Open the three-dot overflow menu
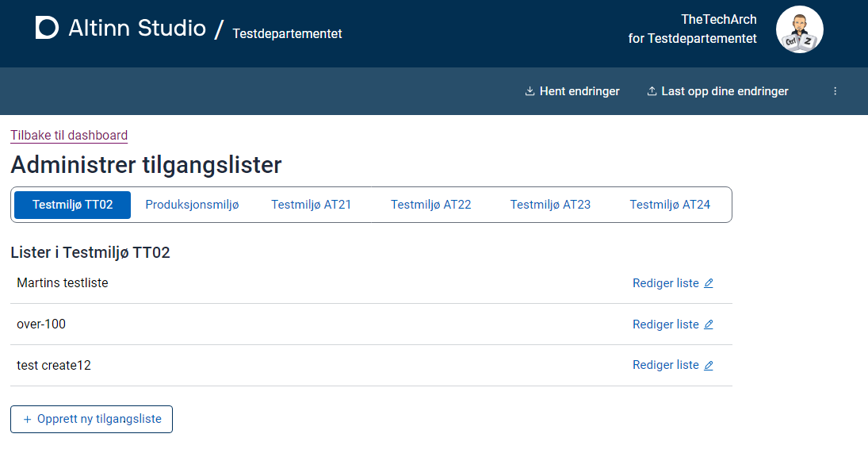The height and width of the screenshot is (476, 868). click(x=835, y=90)
